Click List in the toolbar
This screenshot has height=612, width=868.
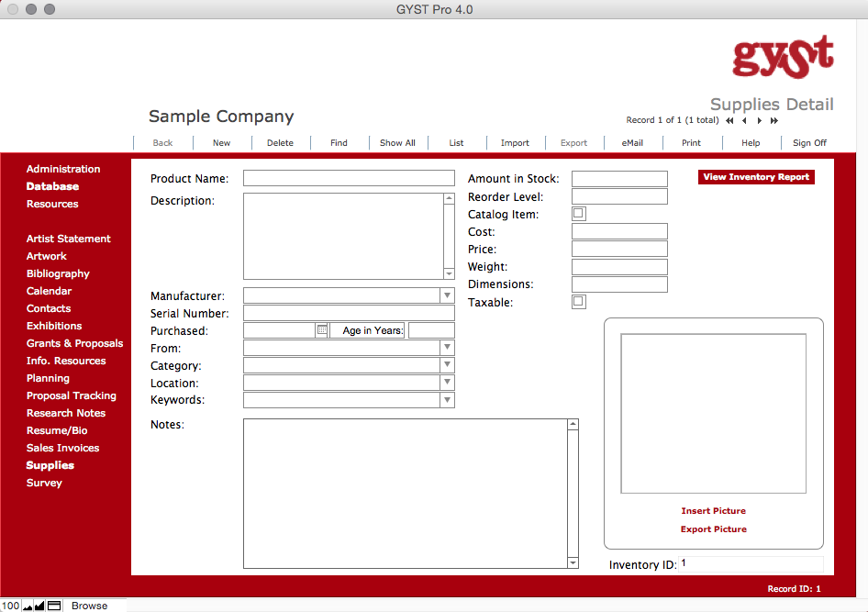[456, 143]
